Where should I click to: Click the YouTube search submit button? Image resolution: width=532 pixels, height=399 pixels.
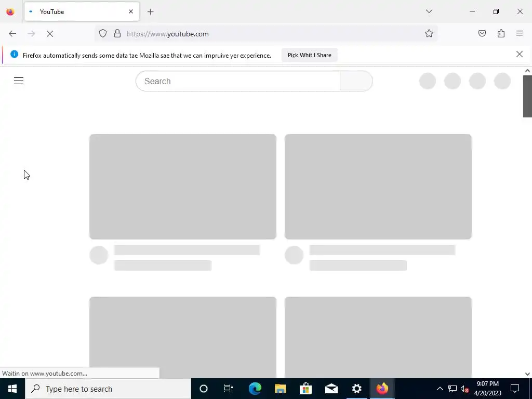tap(356, 81)
